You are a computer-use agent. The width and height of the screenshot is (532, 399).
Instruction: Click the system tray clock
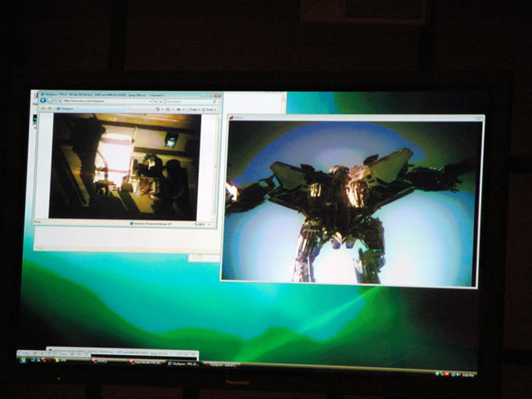click(x=468, y=375)
